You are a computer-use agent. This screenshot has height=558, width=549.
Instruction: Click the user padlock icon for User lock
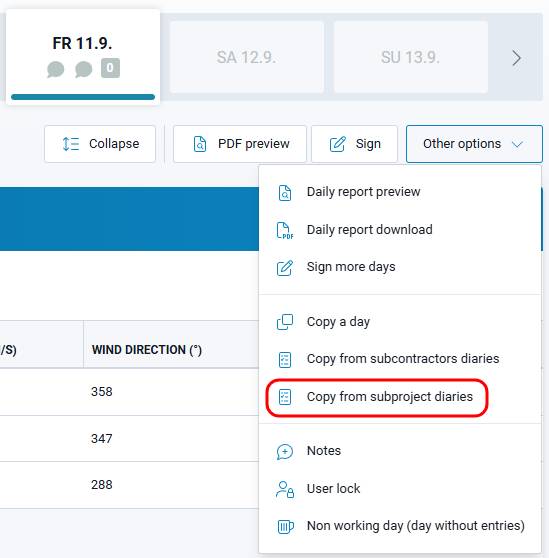pos(285,489)
